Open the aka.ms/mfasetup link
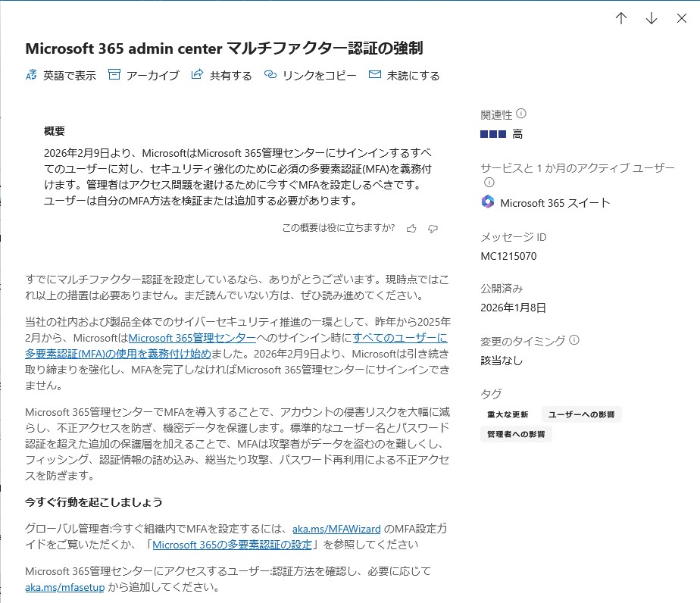The height and width of the screenshot is (603, 700). pos(64,587)
